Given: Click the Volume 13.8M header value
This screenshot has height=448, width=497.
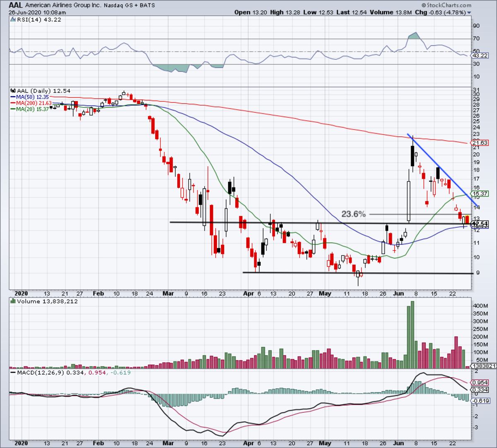Looking at the screenshot, I should [391, 12].
